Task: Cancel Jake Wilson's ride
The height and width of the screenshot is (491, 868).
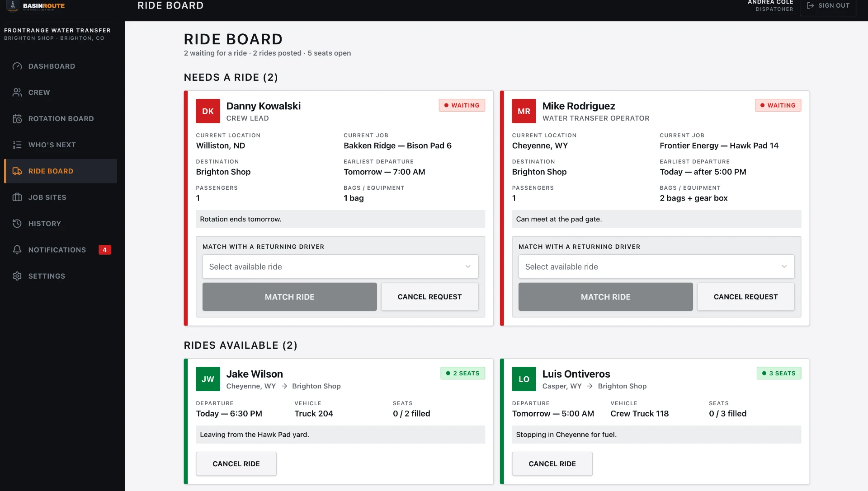Action: pos(236,464)
